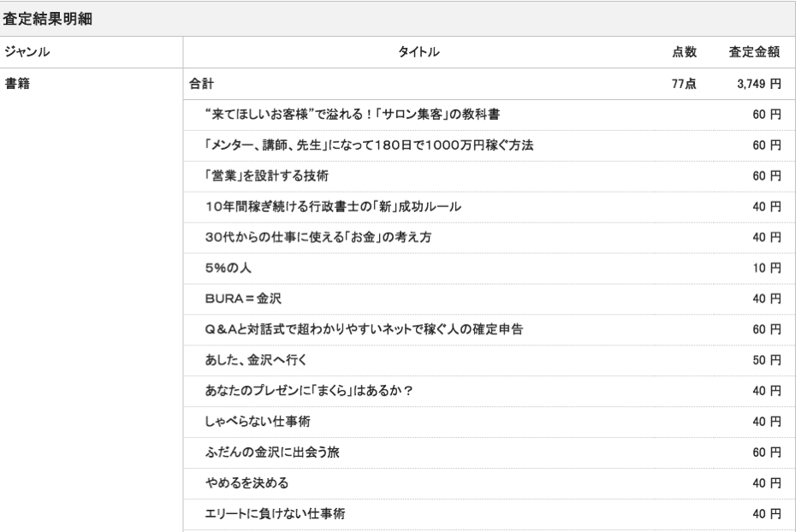Click the title エリートに負けない仕事術
The width and height of the screenshot is (801, 532).
tap(275, 513)
